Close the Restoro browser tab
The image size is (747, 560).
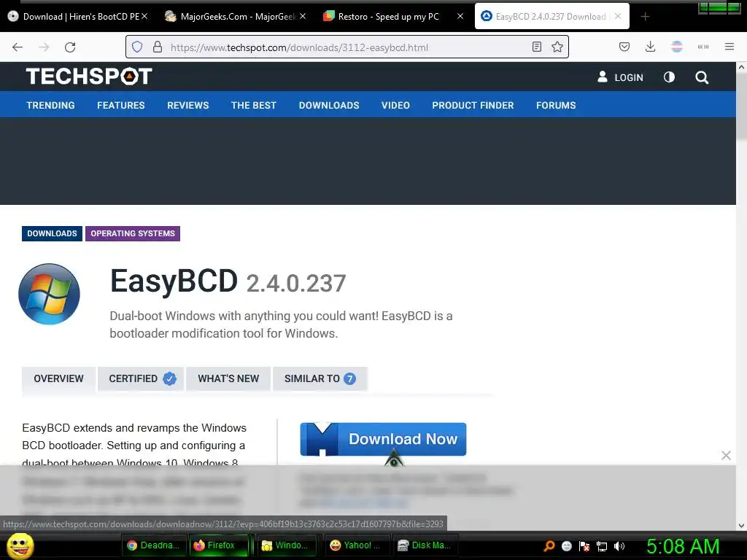[x=460, y=16]
